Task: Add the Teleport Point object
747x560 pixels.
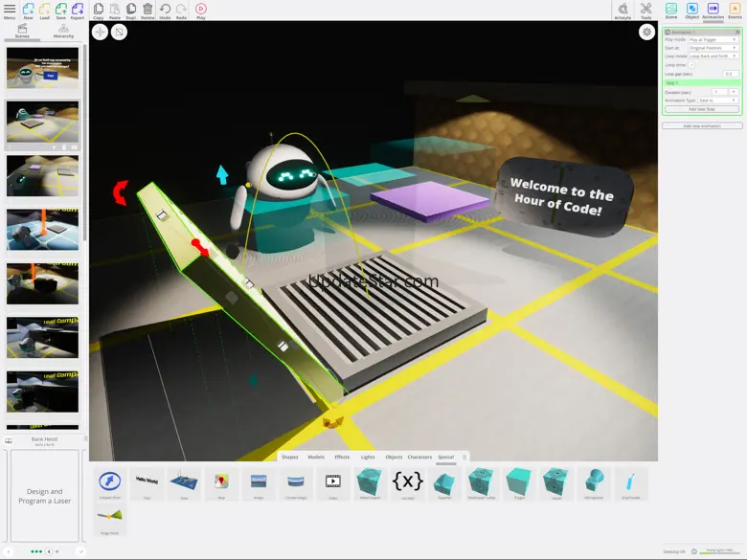Action: point(109,483)
